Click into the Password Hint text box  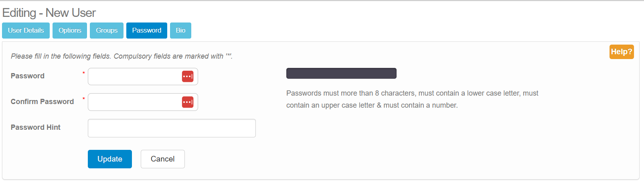(172, 128)
